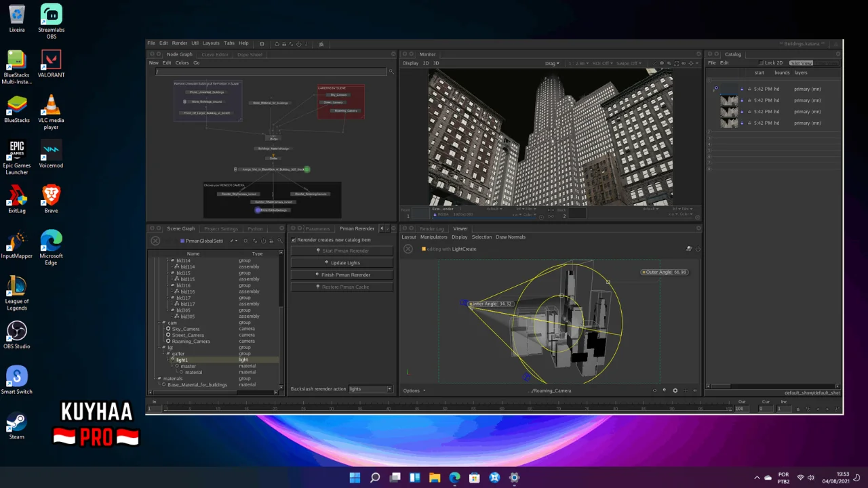Image resolution: width=868 pixels, height=488 pixels.
Task: Open the Manipulators menu in Viewer
Action: click(433, 237)
